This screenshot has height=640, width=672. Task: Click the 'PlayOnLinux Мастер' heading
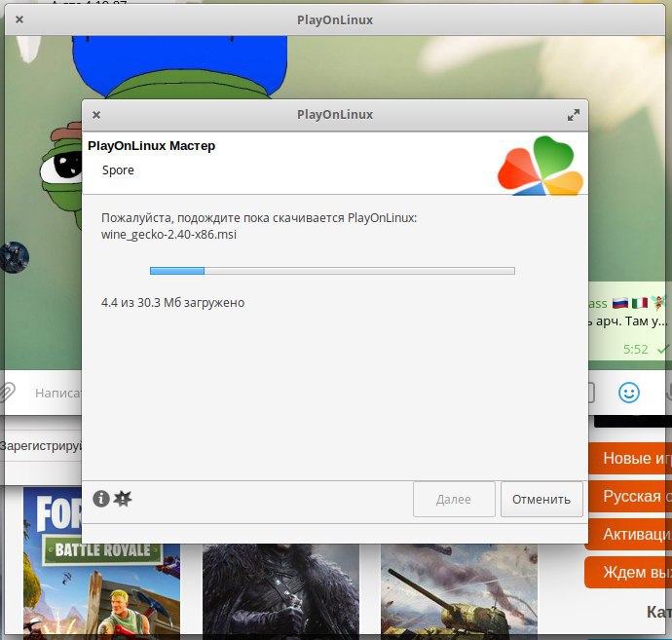[x=151, y=146]
